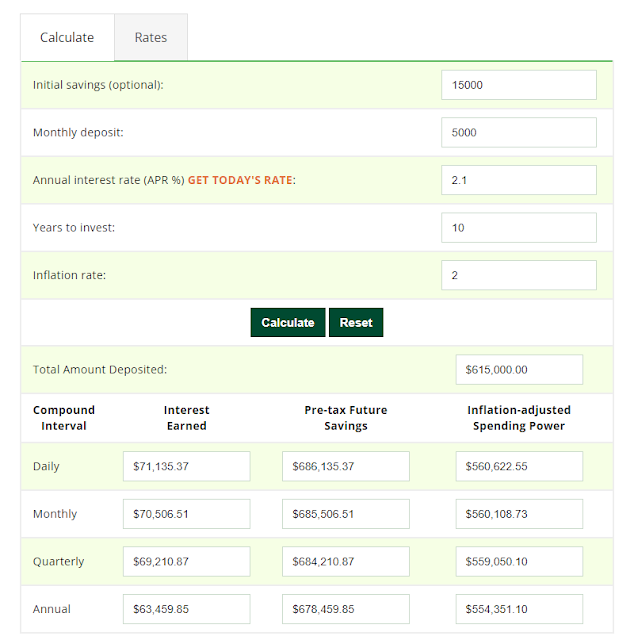Click the Inflation rate input field
The width and height of the screenshot is (634, 640).
518,275
